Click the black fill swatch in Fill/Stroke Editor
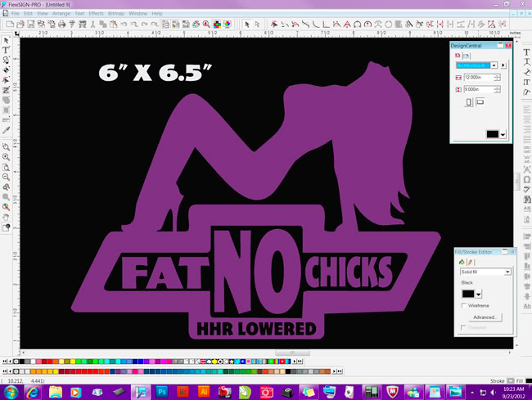 point(468,294)
